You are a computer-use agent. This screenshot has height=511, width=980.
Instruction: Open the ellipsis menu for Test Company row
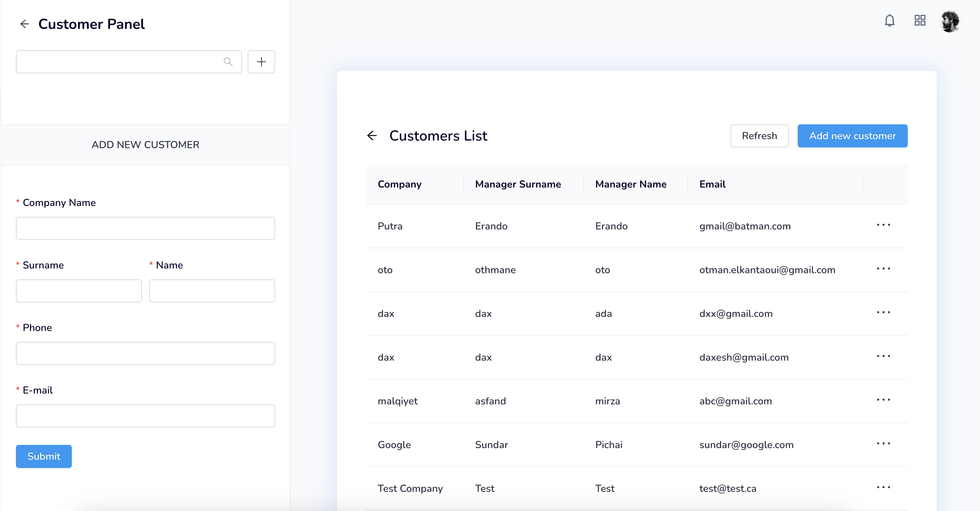883,487
